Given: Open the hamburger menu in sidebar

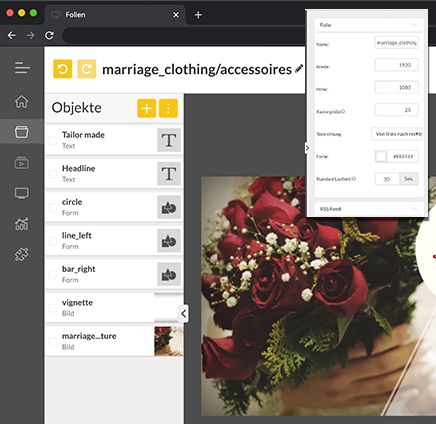Looking at the screenshot, I should 22,68.
